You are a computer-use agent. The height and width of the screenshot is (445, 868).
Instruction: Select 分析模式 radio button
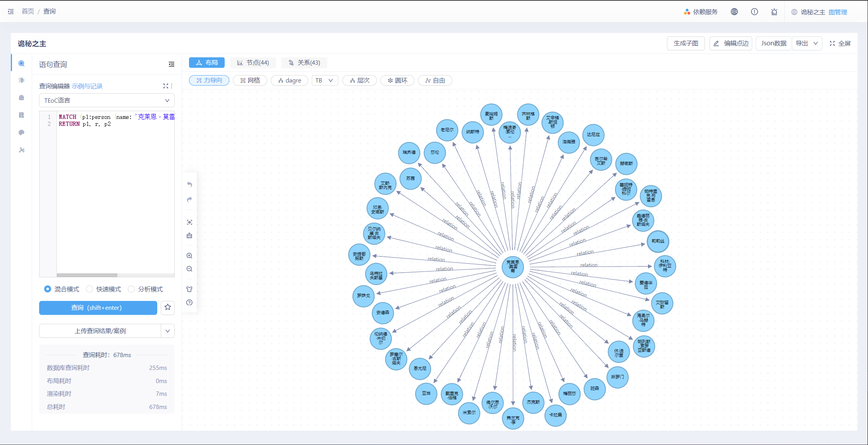point(131,289)
